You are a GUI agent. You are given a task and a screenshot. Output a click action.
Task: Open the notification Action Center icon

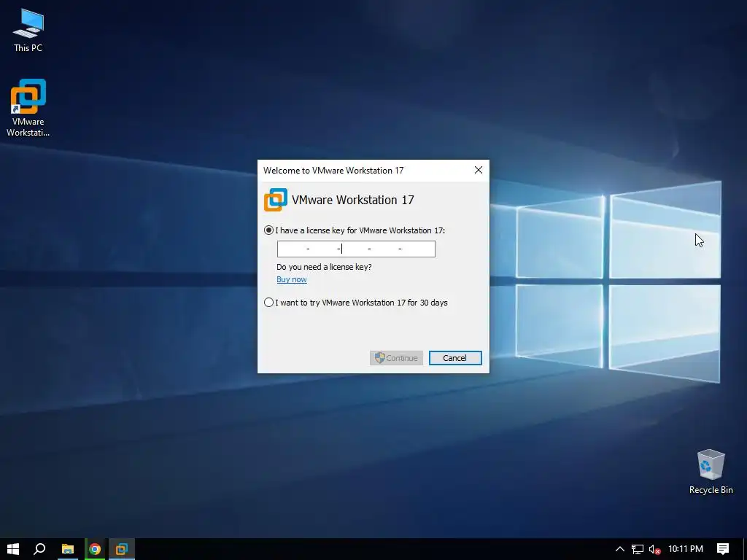(x=723, y=549)
